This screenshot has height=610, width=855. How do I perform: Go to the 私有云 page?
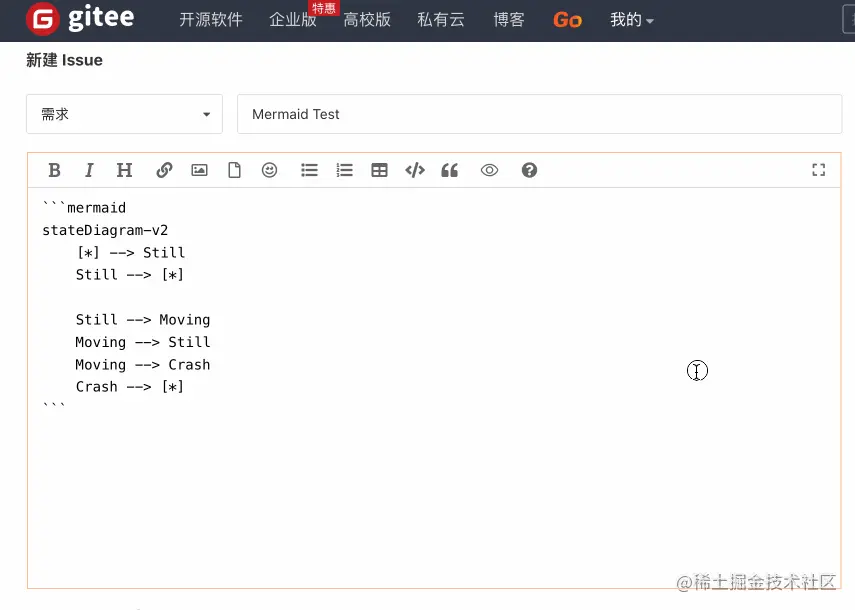[x=441, y=20]
